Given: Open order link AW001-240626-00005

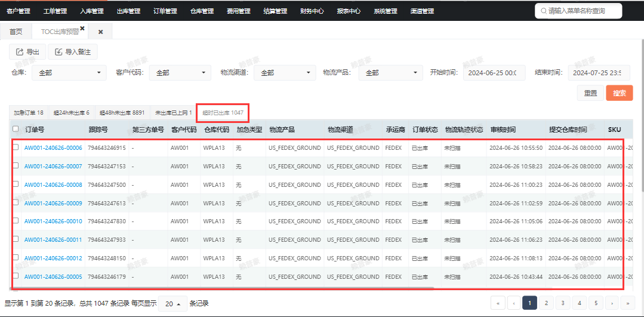Looking at the screenshot, I should (x=53, y=277).
